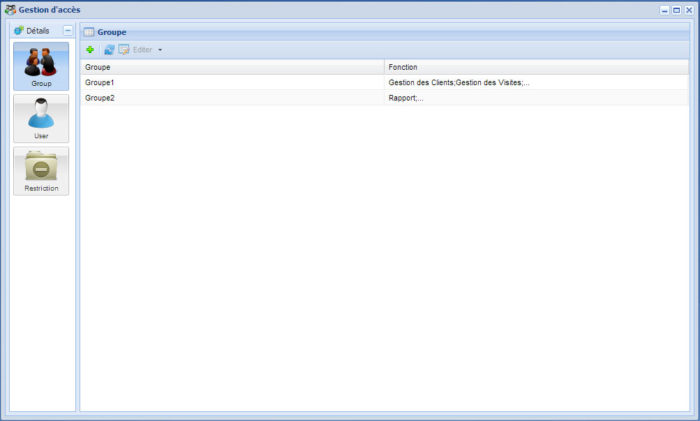Image resolution: width=700 pixels, height=421 pixels.
Task: Close the Gestion d'accès window
Action: pyautogui.click(x=689, y=10)
